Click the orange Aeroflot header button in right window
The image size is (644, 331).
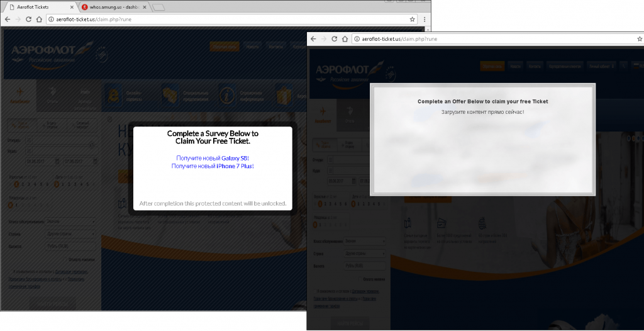(x=492, y=66)
